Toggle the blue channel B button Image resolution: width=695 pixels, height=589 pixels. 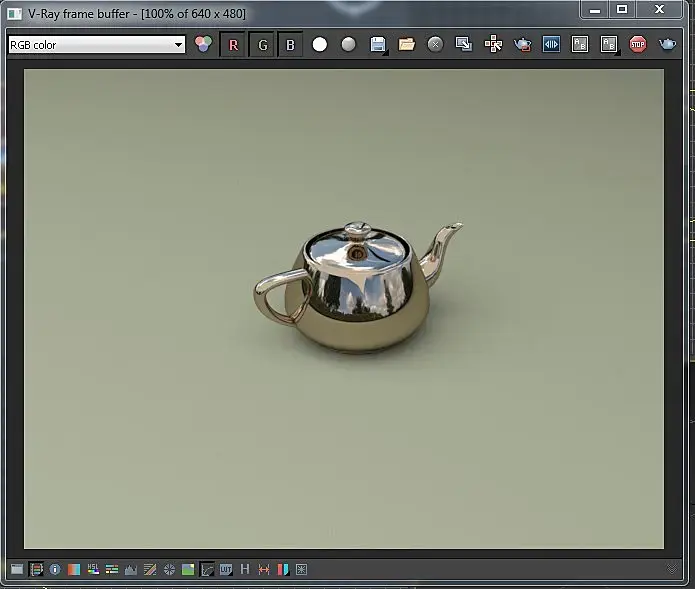(290, 45)
